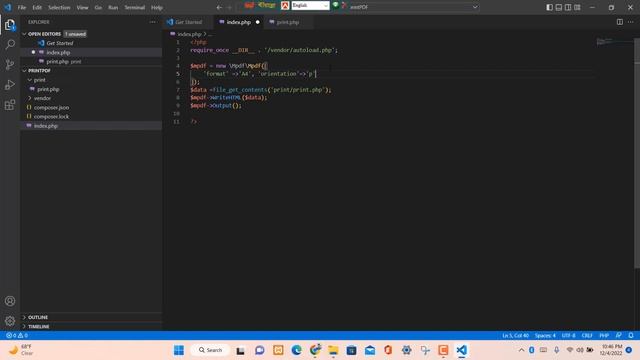The width and height of the screenshot is (640, 360).
Task: Open index.php in PRINTPDF tree
Action: (x=91, y=126)
